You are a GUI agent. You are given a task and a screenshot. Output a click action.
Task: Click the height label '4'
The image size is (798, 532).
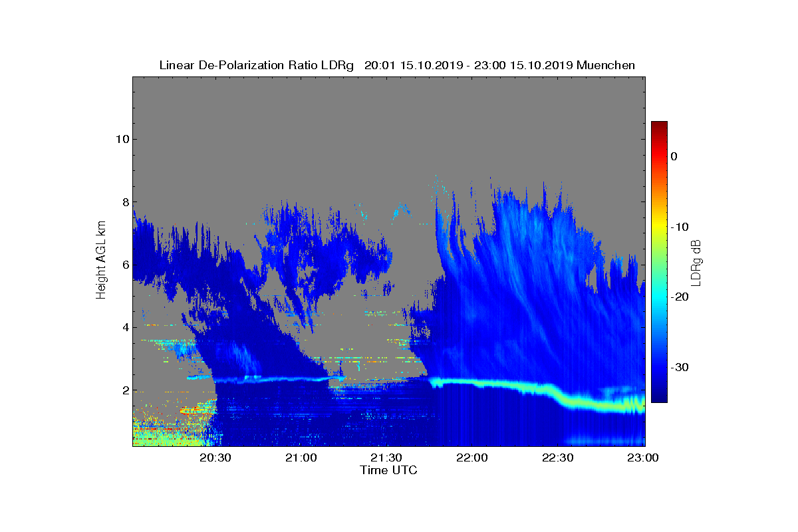click(x=124, y=327)
